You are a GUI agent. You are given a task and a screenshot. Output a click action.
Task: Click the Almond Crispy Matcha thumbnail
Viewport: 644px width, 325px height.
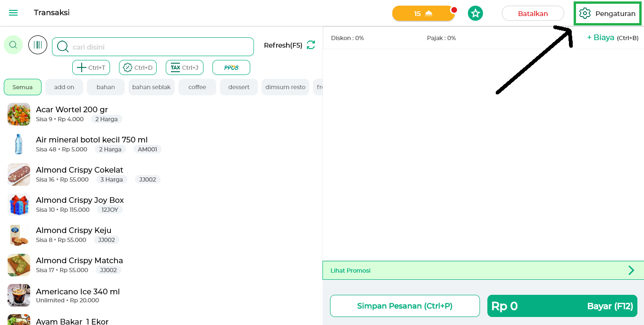pyautogui.click(x=19, y=265)
